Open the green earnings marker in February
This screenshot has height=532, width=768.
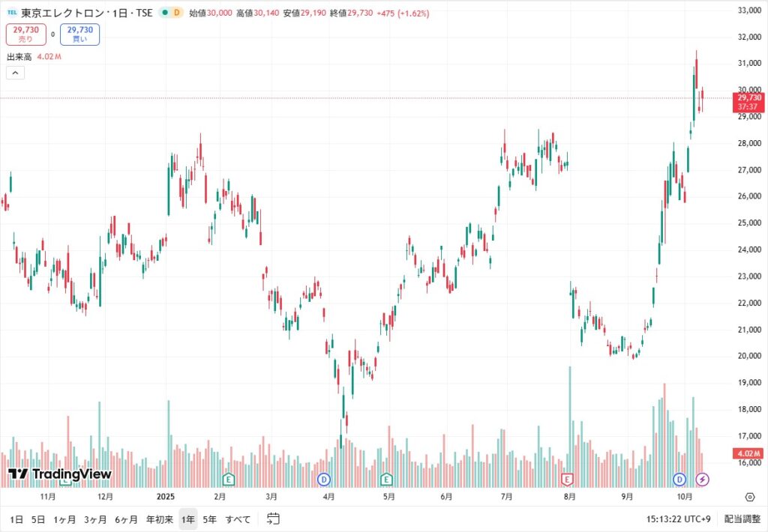click(x=229, y=479)
